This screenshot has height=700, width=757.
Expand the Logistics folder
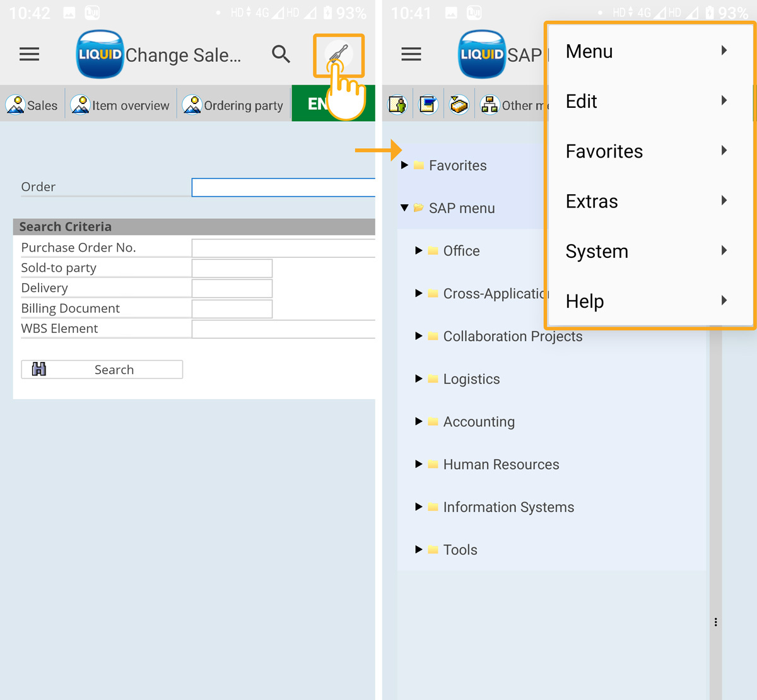[x=419, y=379]
